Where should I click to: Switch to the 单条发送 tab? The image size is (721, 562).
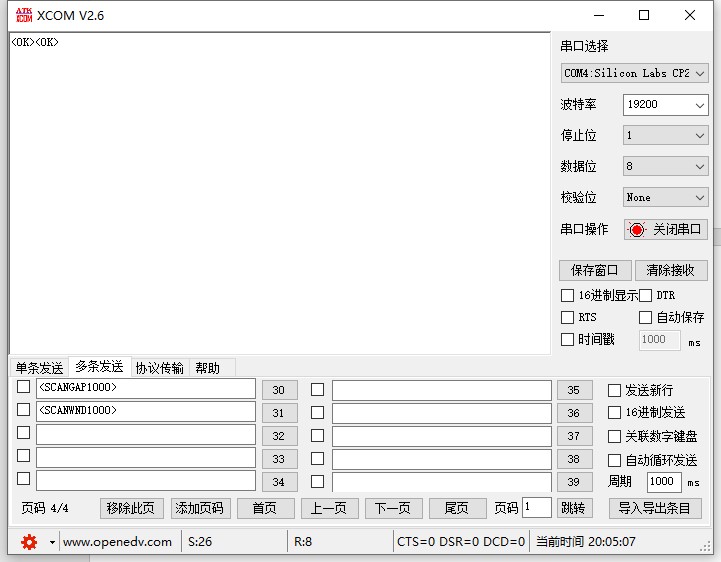[x=39, y=368]
